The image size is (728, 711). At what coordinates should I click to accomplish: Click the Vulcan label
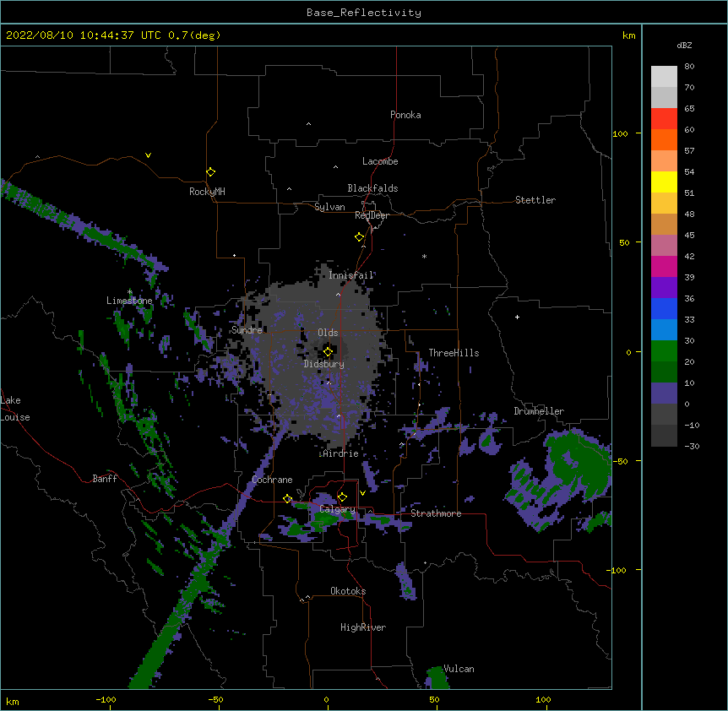(x=459, y=669)
